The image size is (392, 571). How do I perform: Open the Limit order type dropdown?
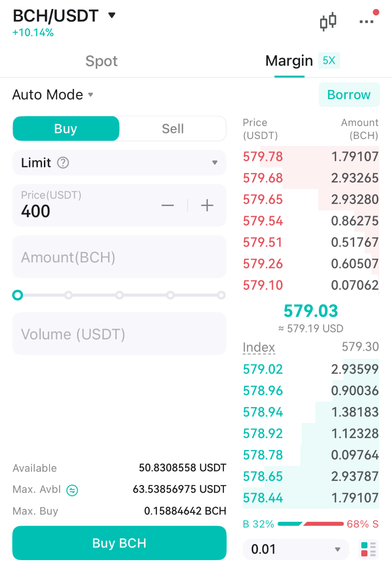coord(119,163)
